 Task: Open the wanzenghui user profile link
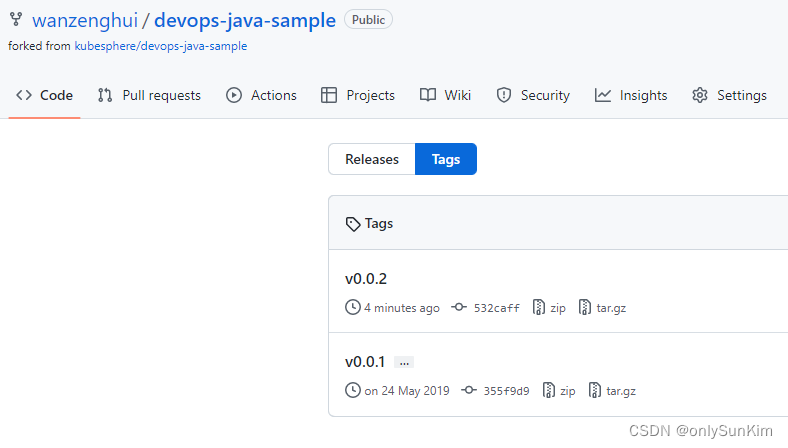85,21
